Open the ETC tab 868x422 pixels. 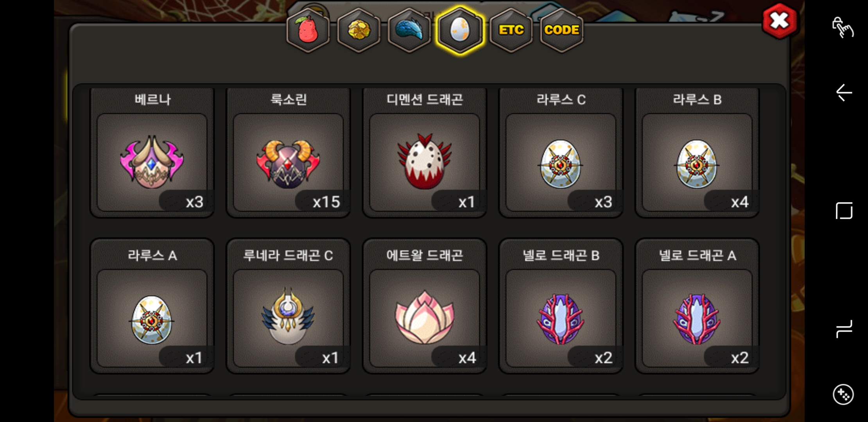pyautogui.click(x=511, y=30)
